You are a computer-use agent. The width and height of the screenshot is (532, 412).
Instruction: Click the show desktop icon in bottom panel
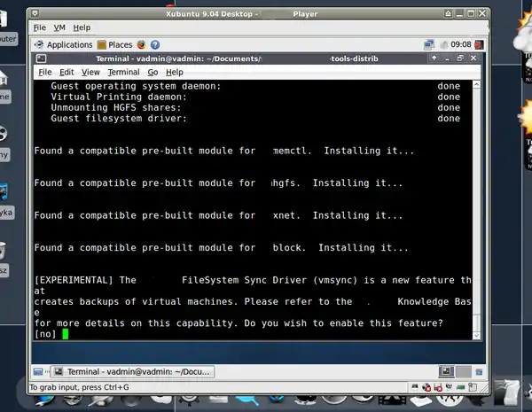[x=38, y=372]
